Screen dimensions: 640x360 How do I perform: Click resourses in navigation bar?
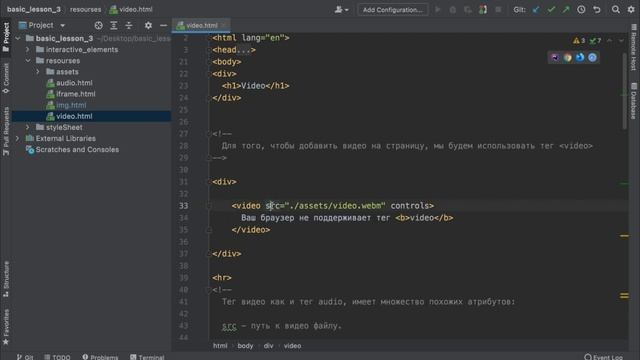tap(85, 9)
